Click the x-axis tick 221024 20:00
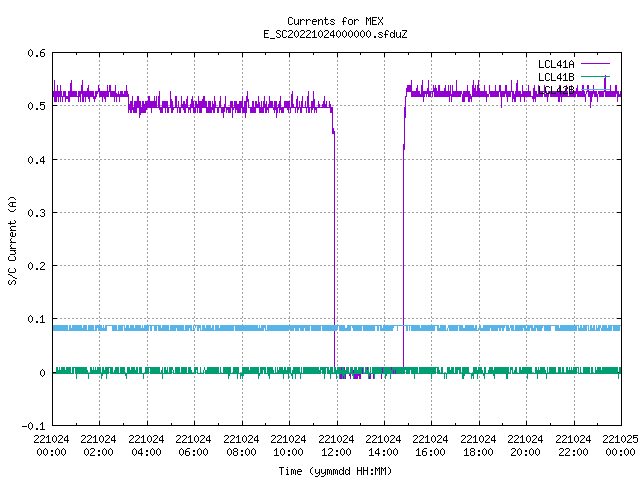The width and height of the screenshot is (640, 480). coord(525,445)
